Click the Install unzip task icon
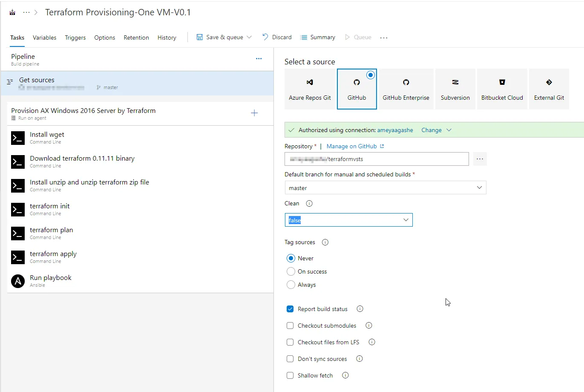This screenshot has height=392, width=584. (18, 185)
